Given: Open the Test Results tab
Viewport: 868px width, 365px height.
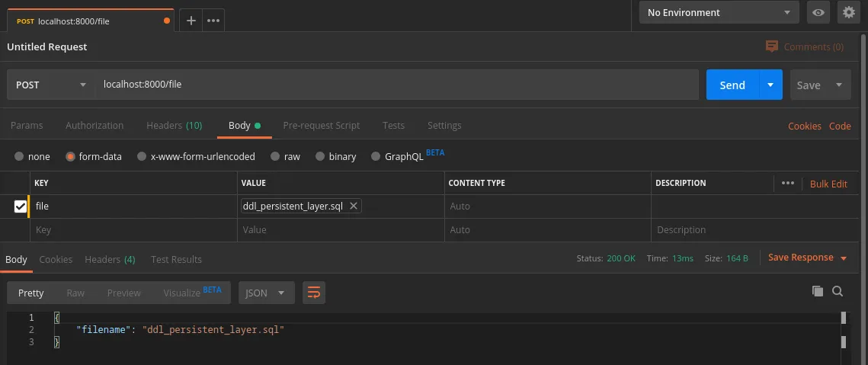Looking at the screenshot, I should click(x=176, y=259).
